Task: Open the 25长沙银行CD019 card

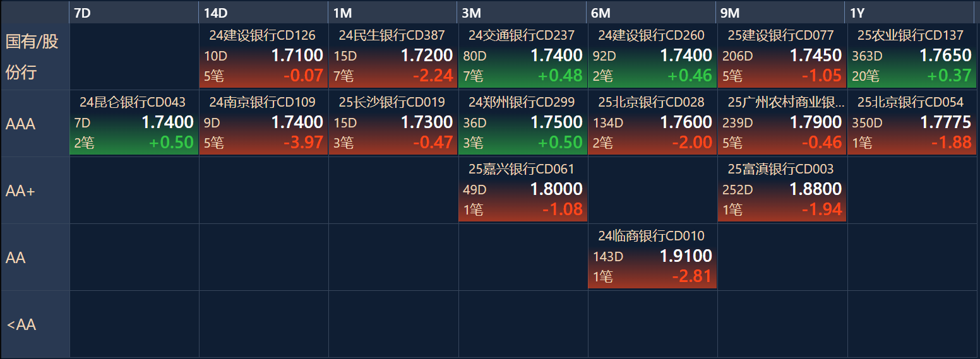Action: [393, 124]
